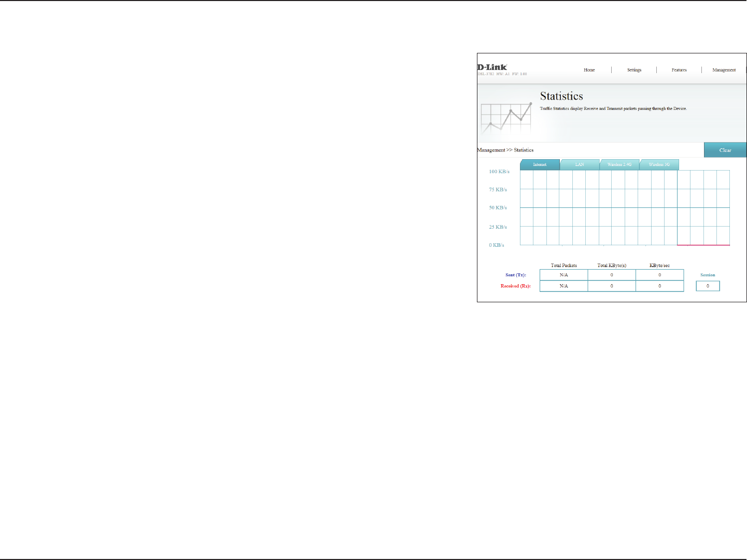This screenshot has height=560, width=747.
Task: Switch to the LAN tab
Action: (580, 164)
